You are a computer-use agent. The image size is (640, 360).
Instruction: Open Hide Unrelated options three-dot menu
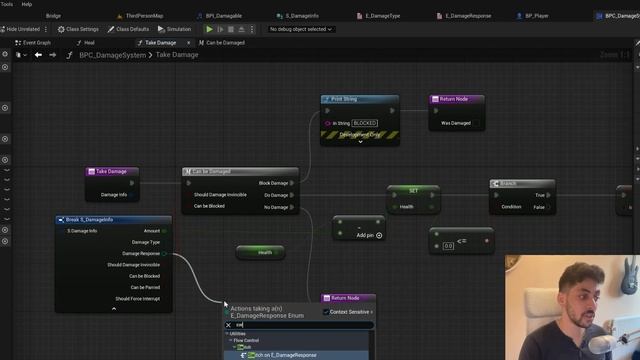(x=46, y=29)
